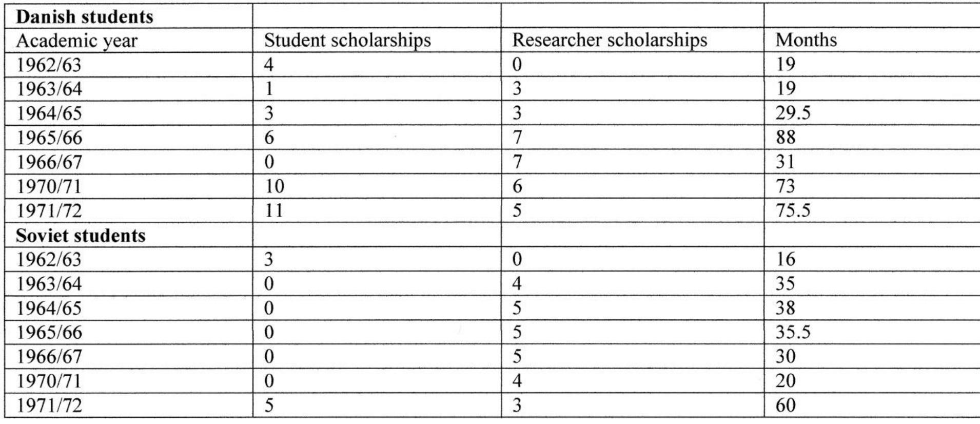Click the "Months" column header
Screen dimensions: 980x424
[x=806, y=41]
